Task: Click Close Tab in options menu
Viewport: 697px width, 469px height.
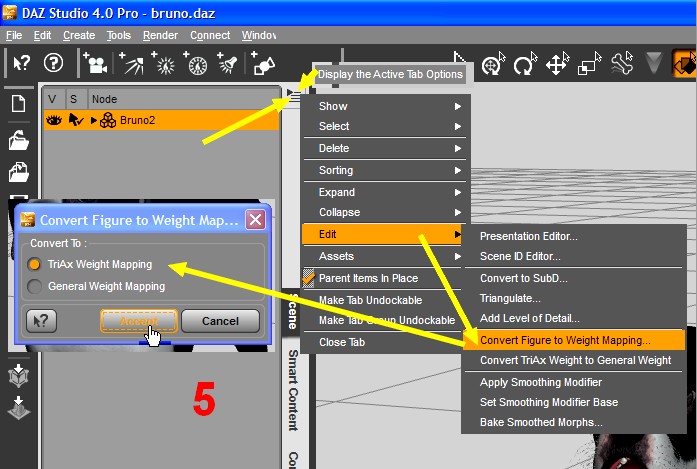Action: (381, 342)
